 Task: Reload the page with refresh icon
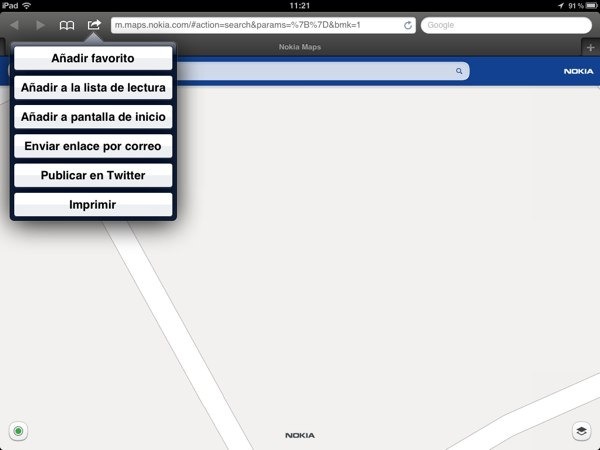[408, 25]
